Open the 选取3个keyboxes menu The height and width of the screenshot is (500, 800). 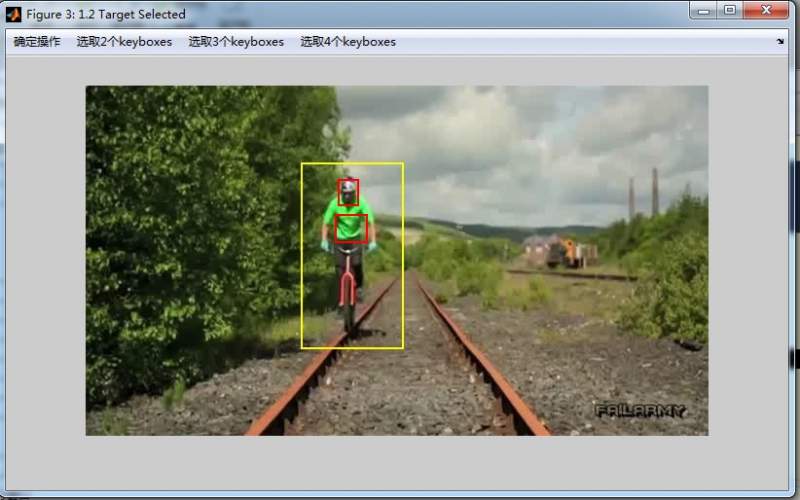pyautogui.click(x=236, y=42)
